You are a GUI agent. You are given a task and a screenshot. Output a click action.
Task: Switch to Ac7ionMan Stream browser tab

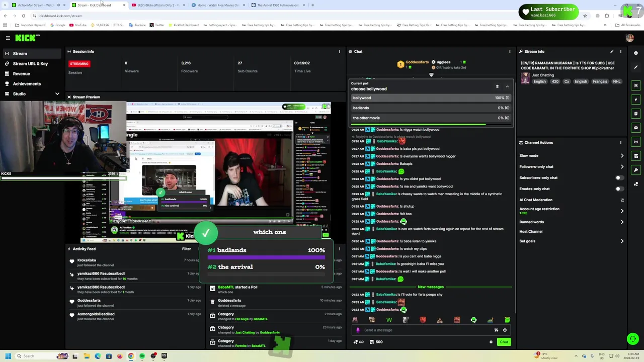click(x=35, y=5)
